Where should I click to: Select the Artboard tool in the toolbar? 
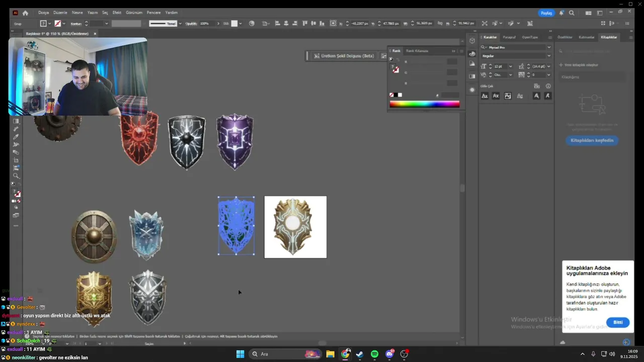(x=16, y=160)
